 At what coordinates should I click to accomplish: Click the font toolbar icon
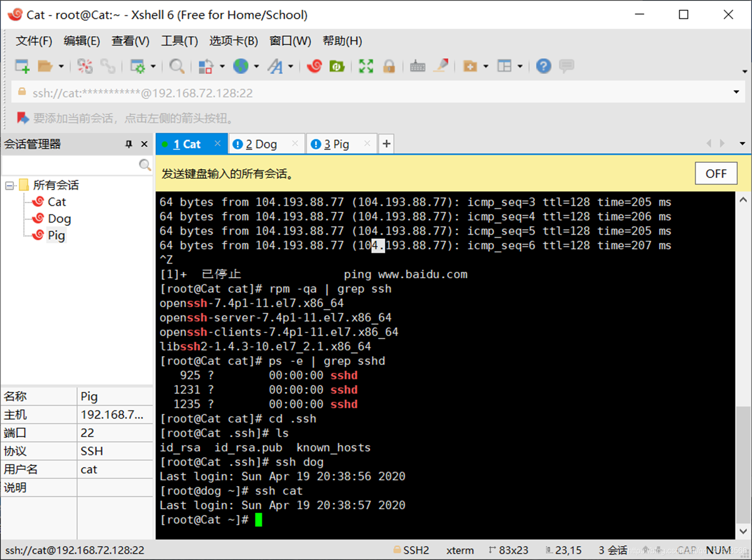click(x=275, y=66)
